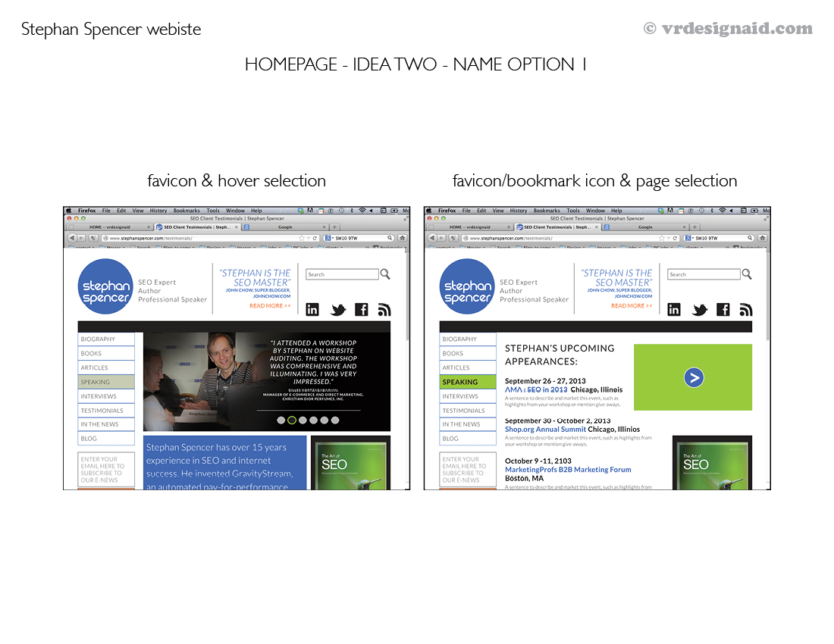The width and height of the screenshot is (834, 644).
Task: Click Stephan Spencer round logo in left mockup
Action: pyautogui.click(x=105, y=286)
